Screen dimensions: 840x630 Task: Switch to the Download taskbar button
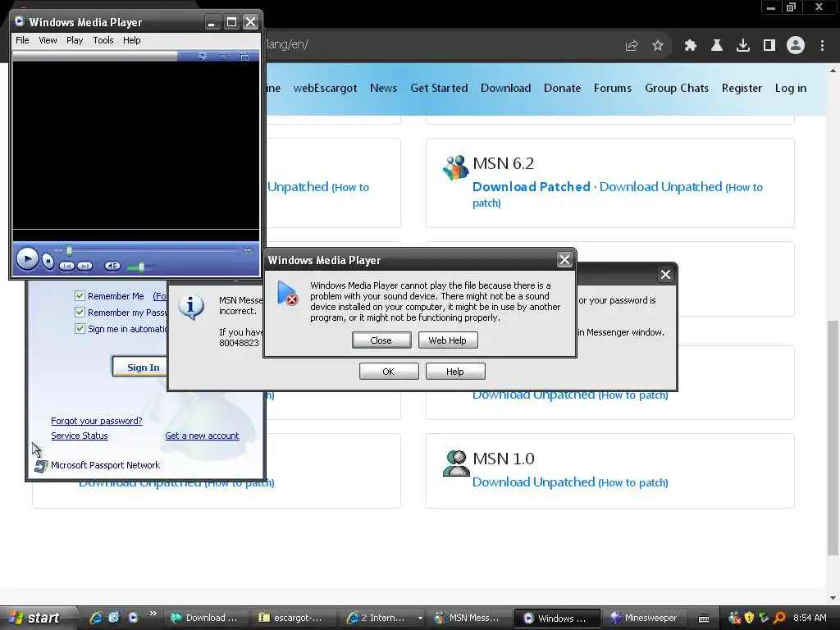(x=205, y=619)
